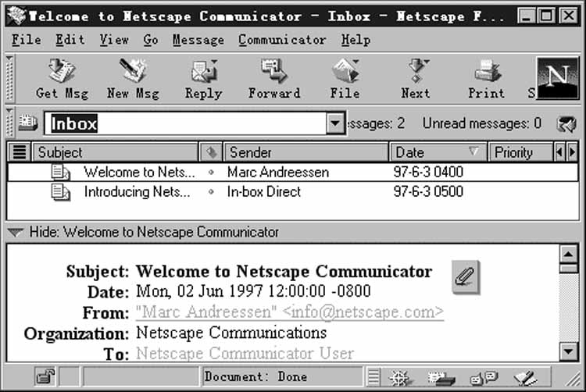This screenshot has width=586, height=392.
Task: Click message icon for Welcome to Nets...
Action: coord(60,173)
